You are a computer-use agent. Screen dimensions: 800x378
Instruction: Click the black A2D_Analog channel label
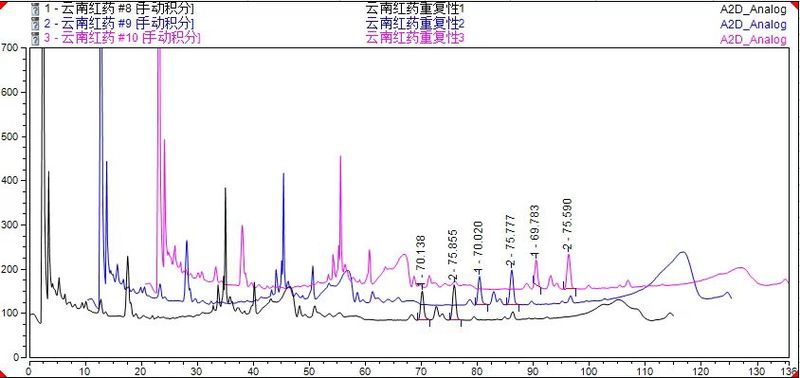pyautogui.click(x=753, y=9)
